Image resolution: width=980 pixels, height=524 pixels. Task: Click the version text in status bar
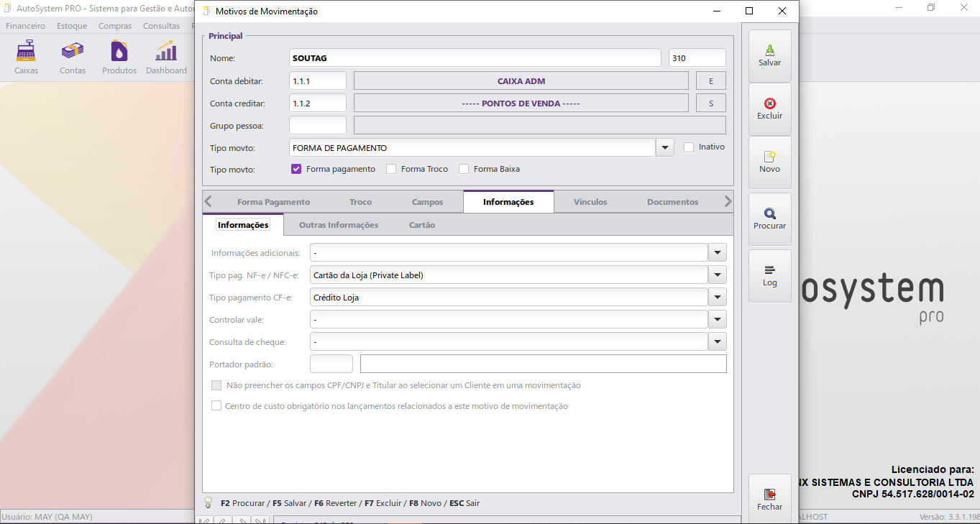[949, 517]
